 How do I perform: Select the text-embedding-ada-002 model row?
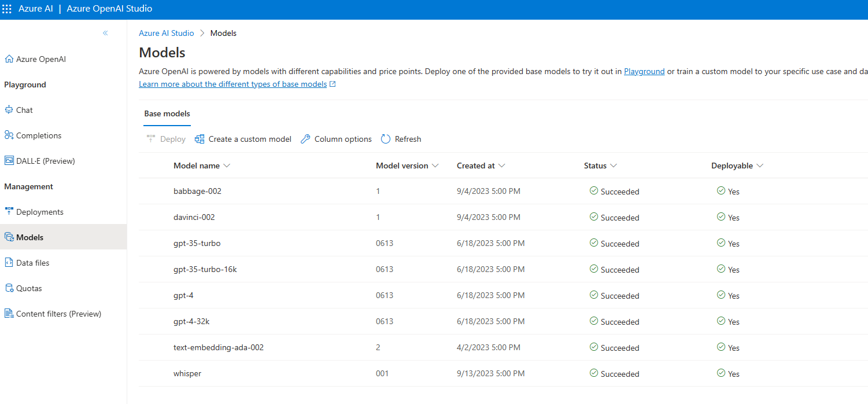click(503, 347)
